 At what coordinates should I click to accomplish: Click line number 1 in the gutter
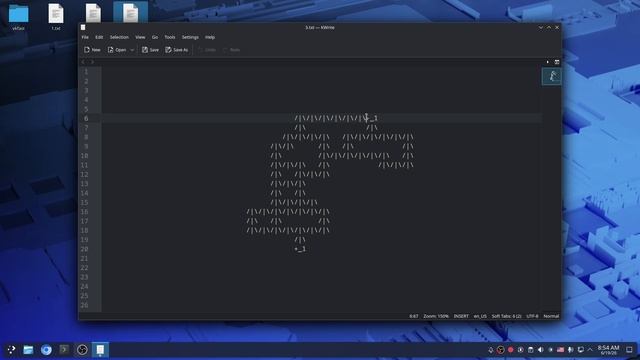(86, 72)
